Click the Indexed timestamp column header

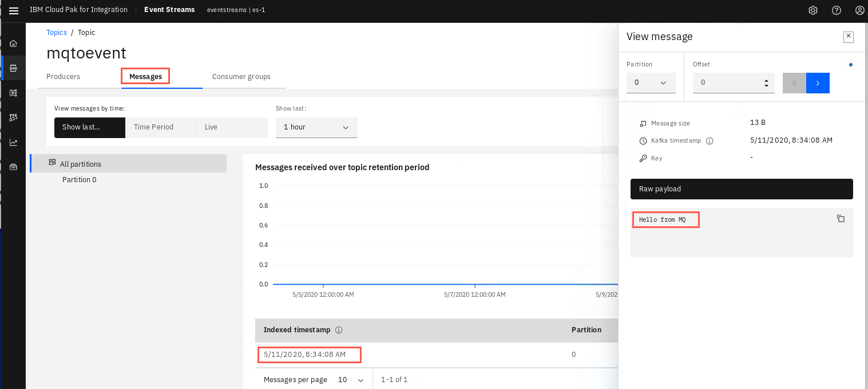coord(297,330)
